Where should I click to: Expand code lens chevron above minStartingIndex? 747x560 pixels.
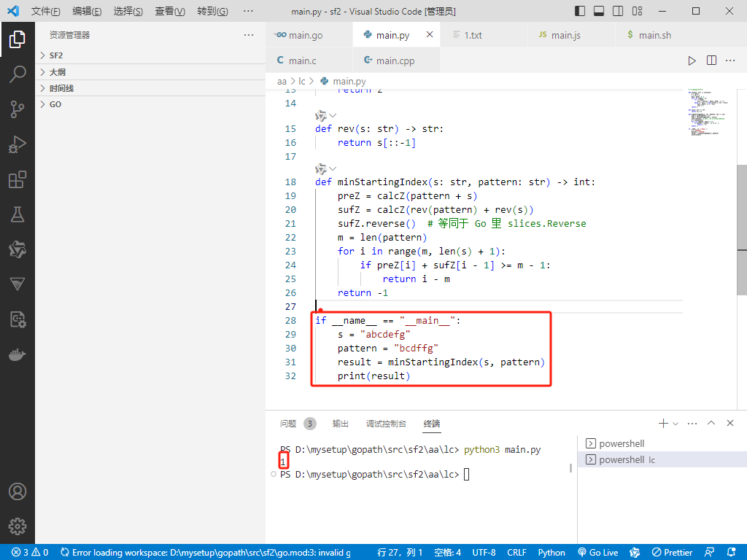point(333,168)
